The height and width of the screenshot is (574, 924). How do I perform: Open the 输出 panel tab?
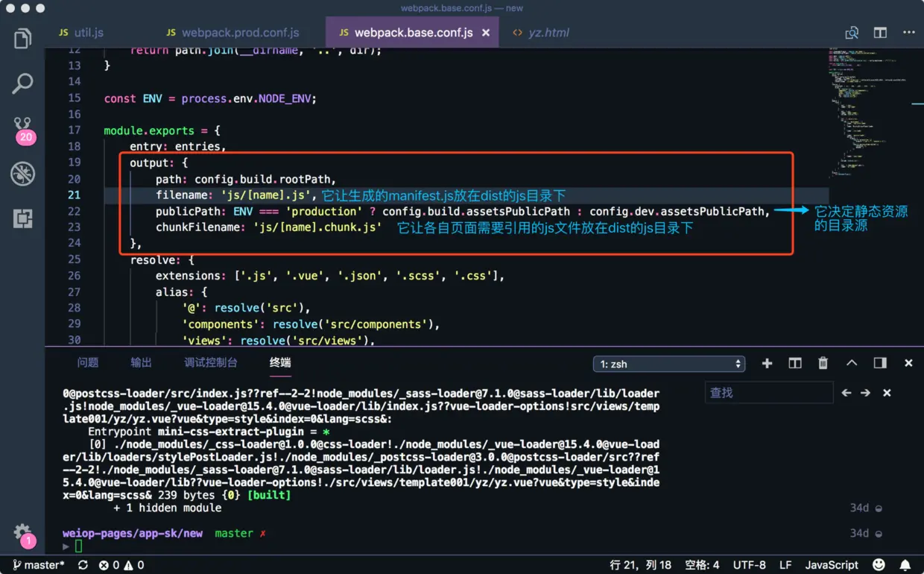pos(141,362)
